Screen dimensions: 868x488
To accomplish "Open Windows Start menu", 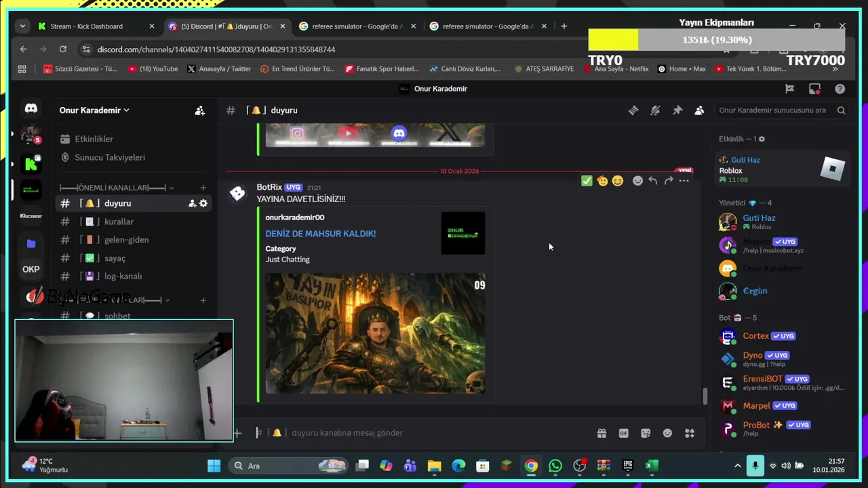I will point(214,466).
